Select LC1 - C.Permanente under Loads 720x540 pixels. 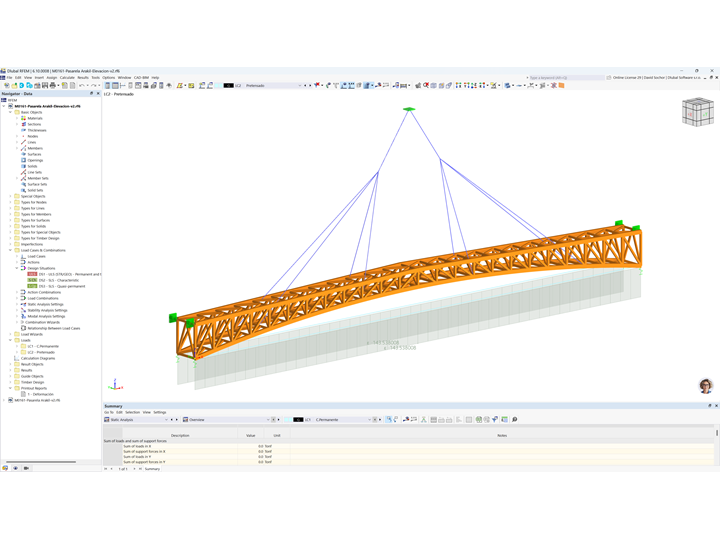(43, 346)
